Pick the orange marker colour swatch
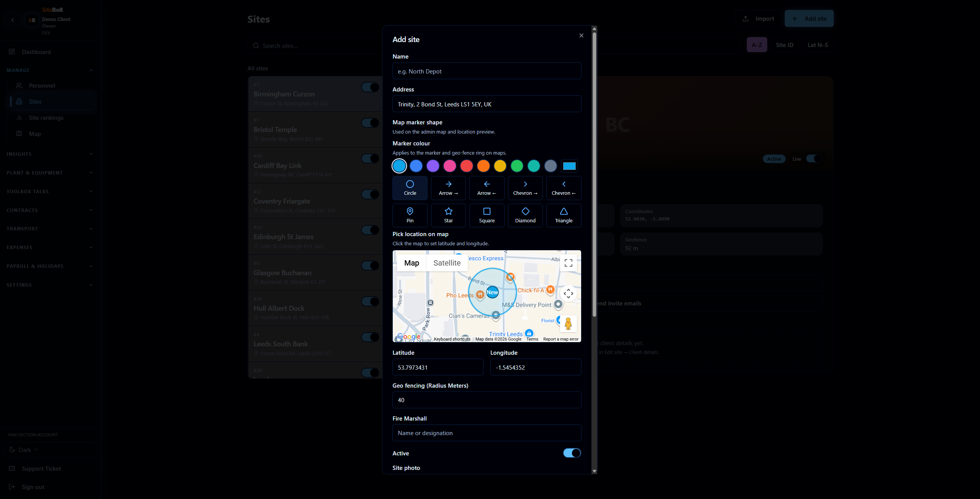 pos(483,166)
